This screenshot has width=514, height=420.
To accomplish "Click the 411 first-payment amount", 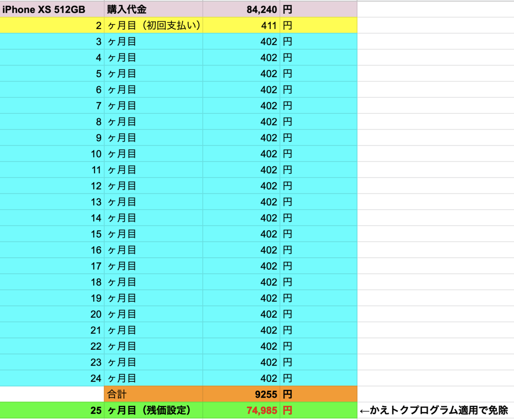I will point(242,26).
